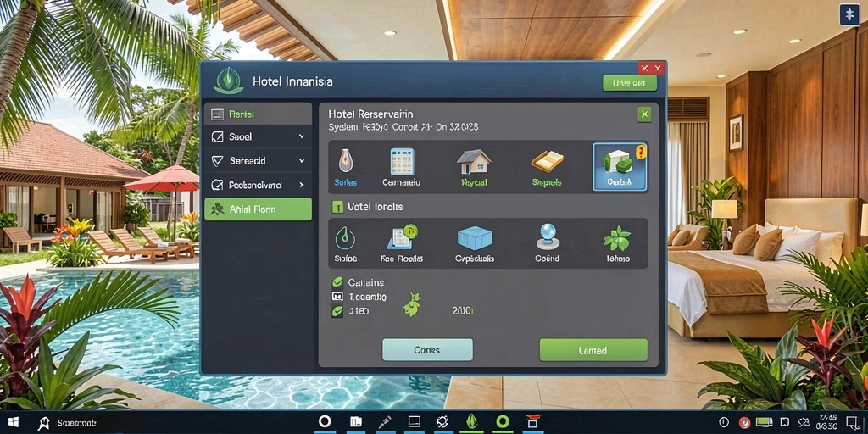Toggle the green checkbox next to 3180
Screen dimensions: 868x434
(337, 311)
